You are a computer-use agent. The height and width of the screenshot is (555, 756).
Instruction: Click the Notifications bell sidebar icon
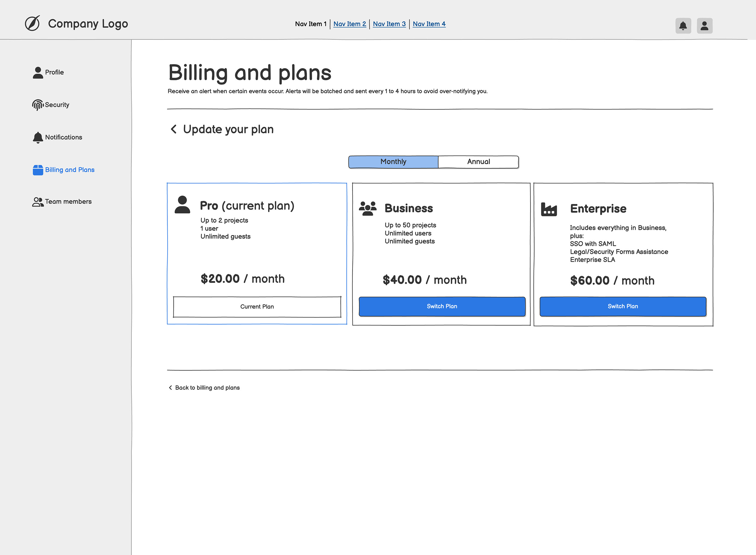(38, 137)
